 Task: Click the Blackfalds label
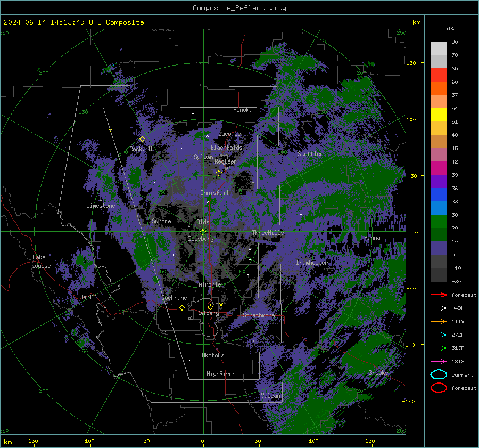(226, 148)
